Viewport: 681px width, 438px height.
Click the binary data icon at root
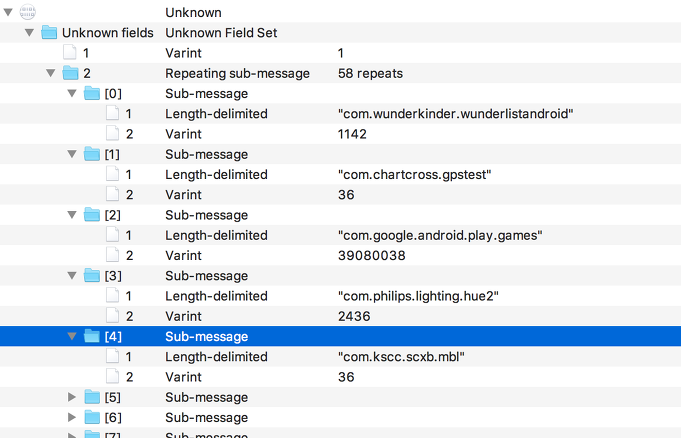click(27, 12)
